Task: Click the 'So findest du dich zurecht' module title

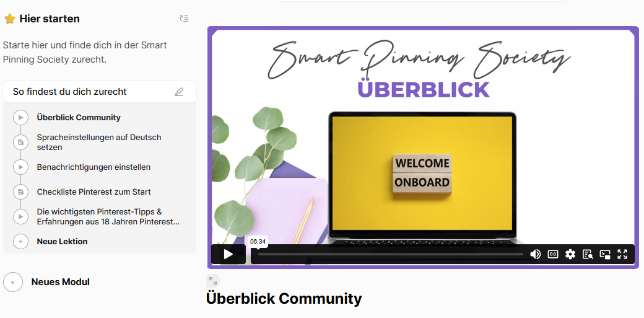Action: click(x=69, y=92)
